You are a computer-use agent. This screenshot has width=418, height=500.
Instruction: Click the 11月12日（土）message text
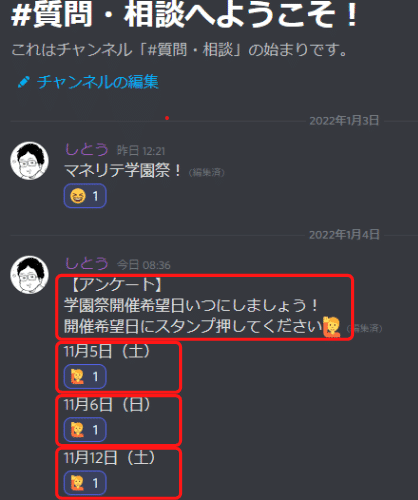110,457
